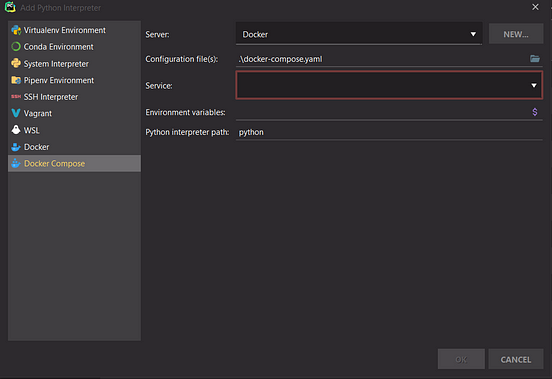Click the System Interpreter python icon
The image size is (552, 379).
pyautogui.click(x=16, y=63)
